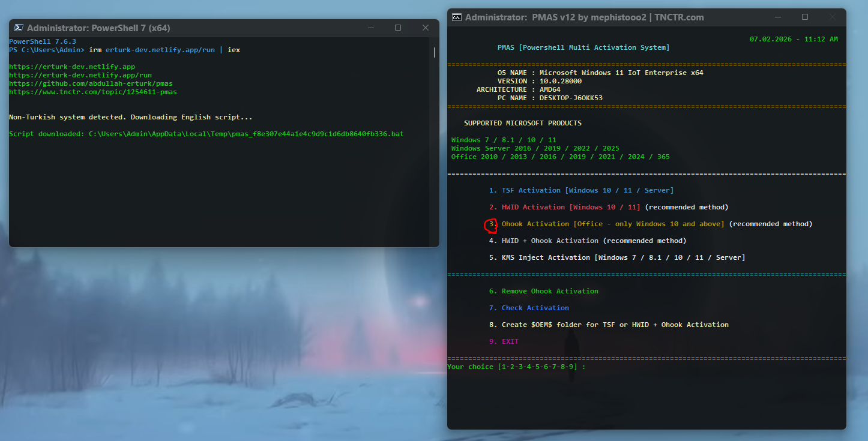Maximize the PMAS v12 window
868x441 pixels.
(805, 17)
